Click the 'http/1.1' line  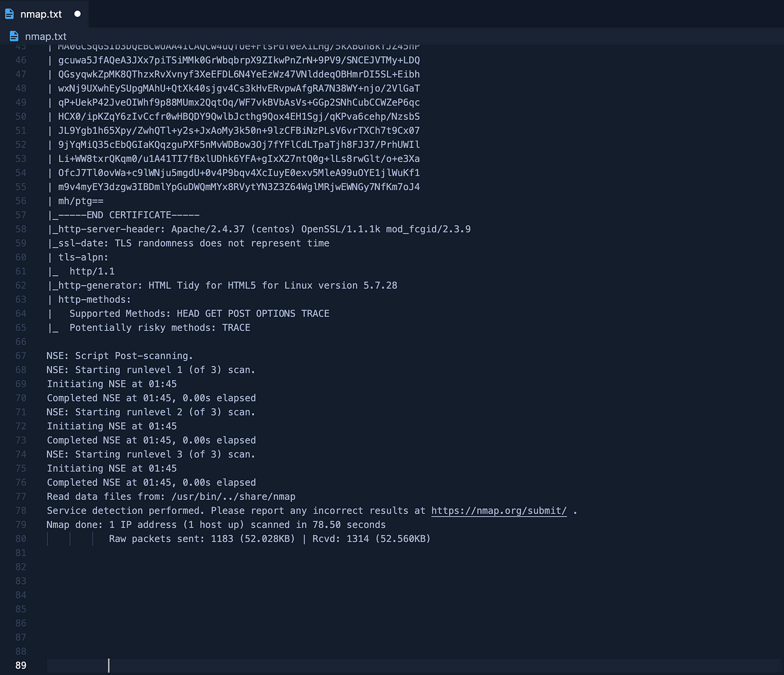point(81,271)
